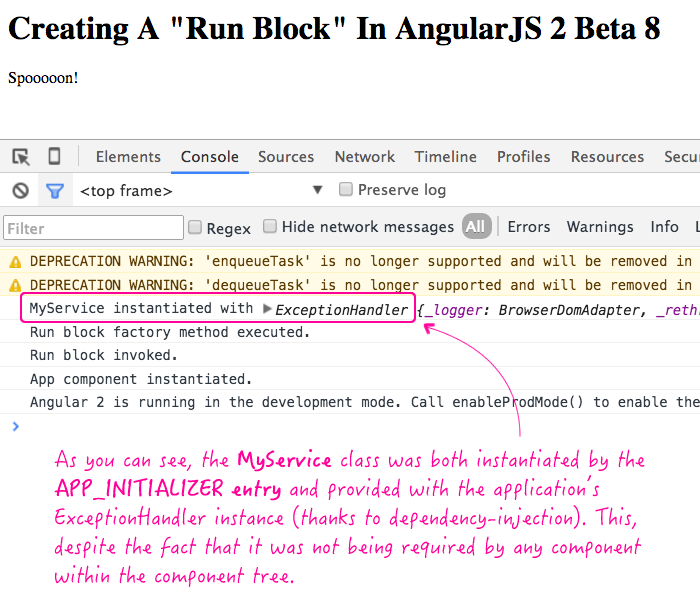Viewport: 700px width, 615px height.
Task: Filter console by Warnings
Action: (x=600, y=227)
